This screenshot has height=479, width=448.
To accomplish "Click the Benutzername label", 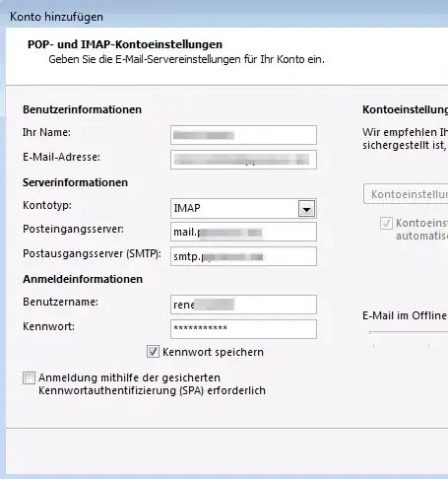I will click(x=60, y=302).
